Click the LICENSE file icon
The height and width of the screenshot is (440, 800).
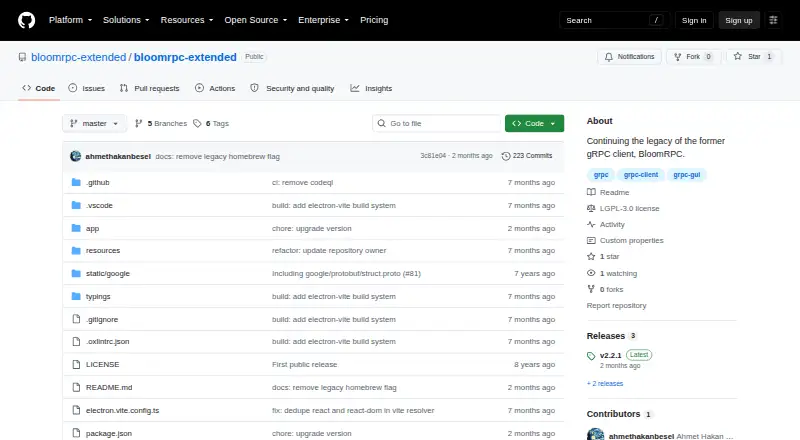[76, 364]
